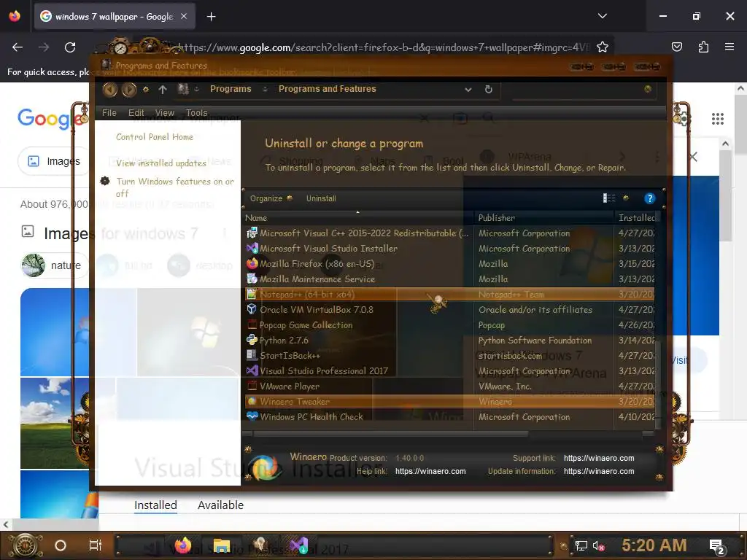
Task: Open the File menu
Action: point(109,113)
